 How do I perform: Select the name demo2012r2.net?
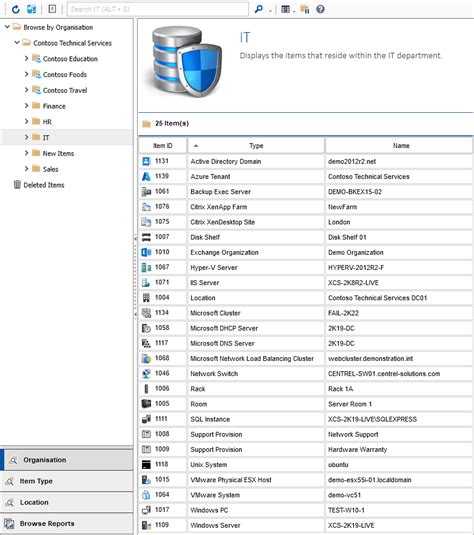(x=352, y=161)
